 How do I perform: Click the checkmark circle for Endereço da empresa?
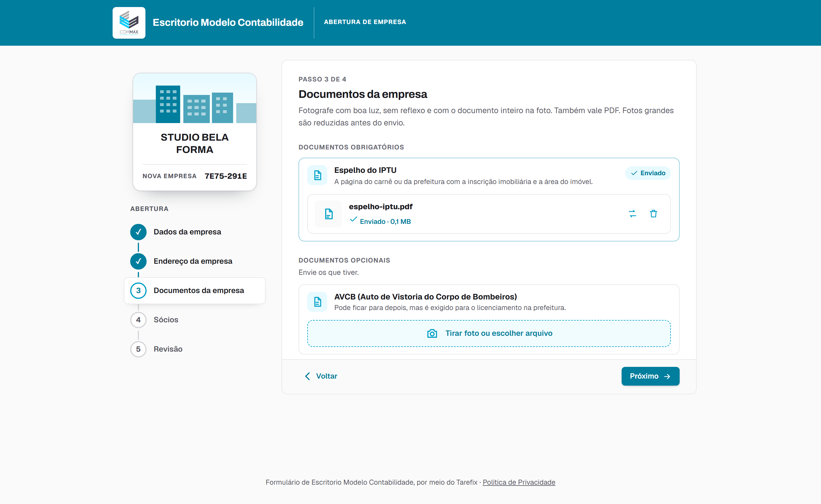click(x=138, y=261)
